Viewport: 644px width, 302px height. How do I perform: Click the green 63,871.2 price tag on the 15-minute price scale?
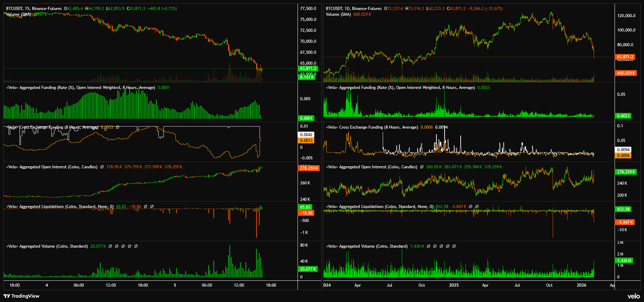308,68
